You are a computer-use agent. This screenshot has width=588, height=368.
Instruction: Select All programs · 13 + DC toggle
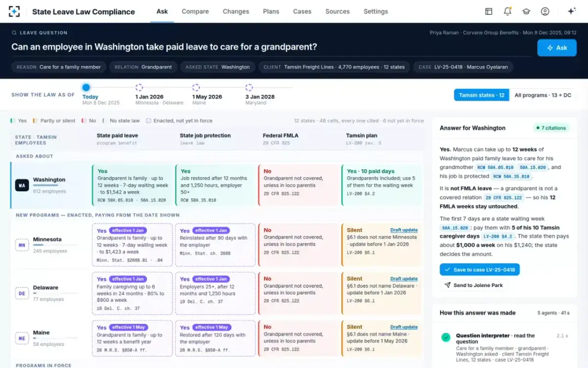point(543,95)
